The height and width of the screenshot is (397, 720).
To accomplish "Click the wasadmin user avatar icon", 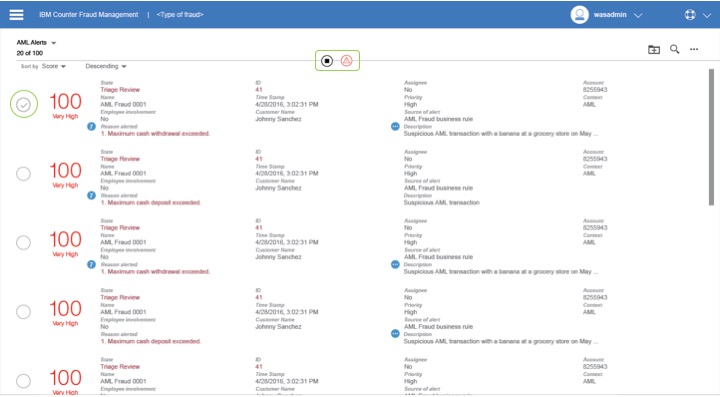I will click(x=579, y=15).
